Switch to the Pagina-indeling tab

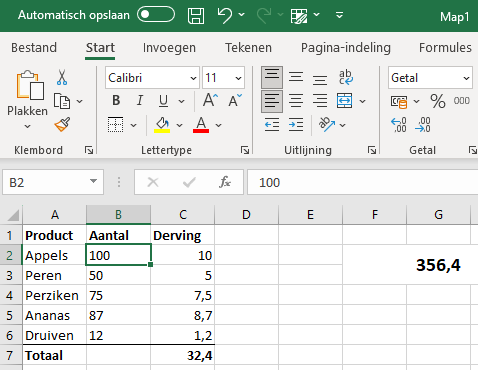tap(346, 48)
